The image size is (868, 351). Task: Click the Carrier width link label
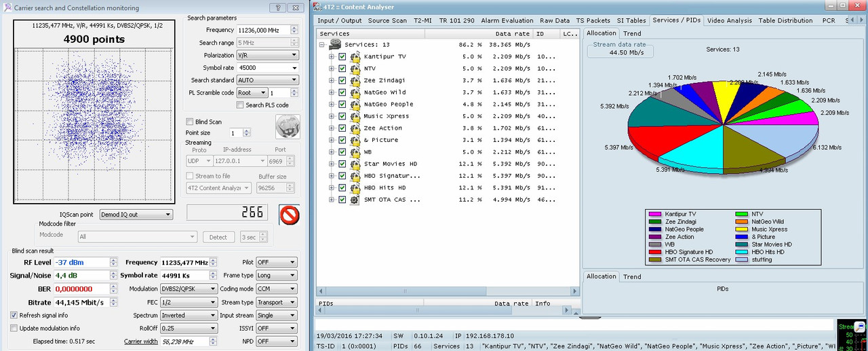(140, 341)
